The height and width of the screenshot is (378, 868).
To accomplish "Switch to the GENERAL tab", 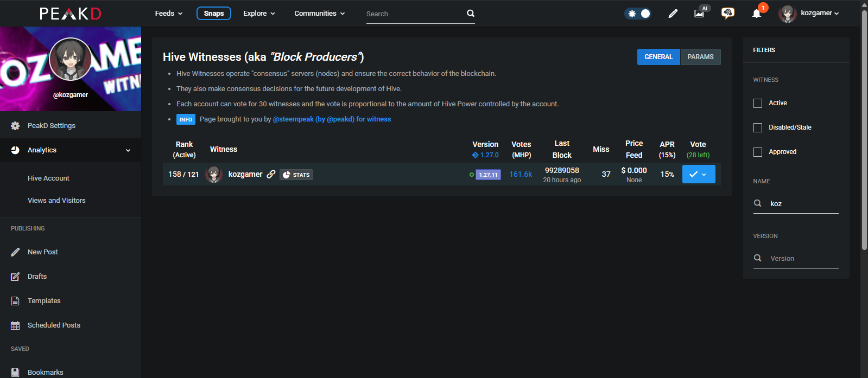I will tap(658, 57).
